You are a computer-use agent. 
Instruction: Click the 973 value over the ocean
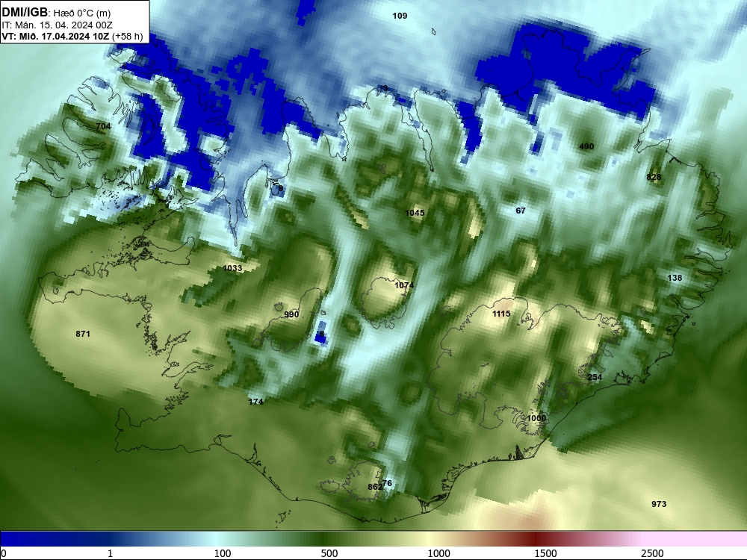click(659, 504)
